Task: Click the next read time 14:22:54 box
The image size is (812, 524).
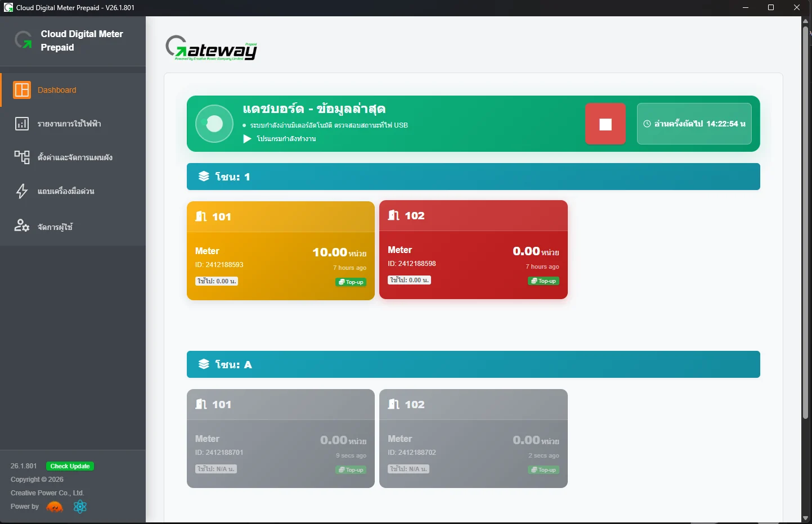Action: pos(694,124)
